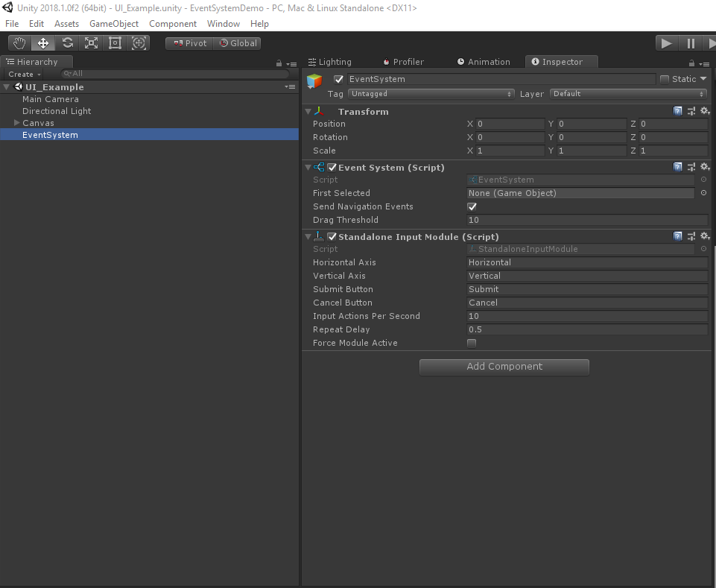This screenshot has width=716, height=588.
Task: Open the Transform component settings gear
Action: click(x=704, y=110)
